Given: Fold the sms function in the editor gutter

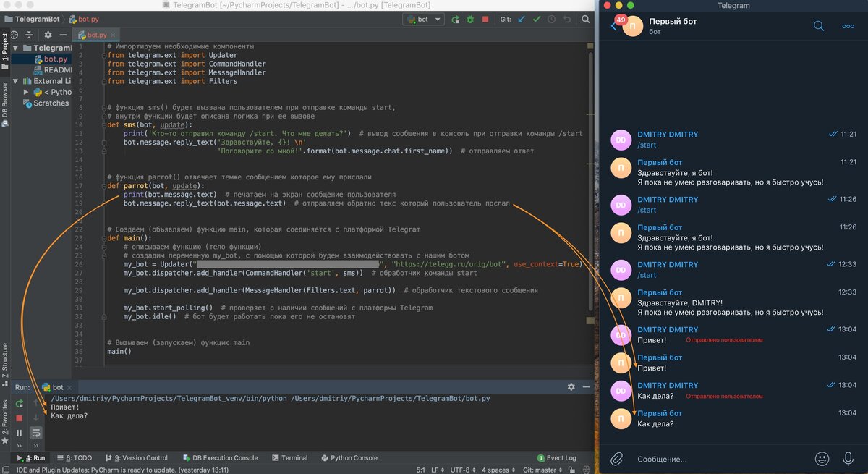Looking at the screenshot, I should pyautogui.click(x=103, y=125).
